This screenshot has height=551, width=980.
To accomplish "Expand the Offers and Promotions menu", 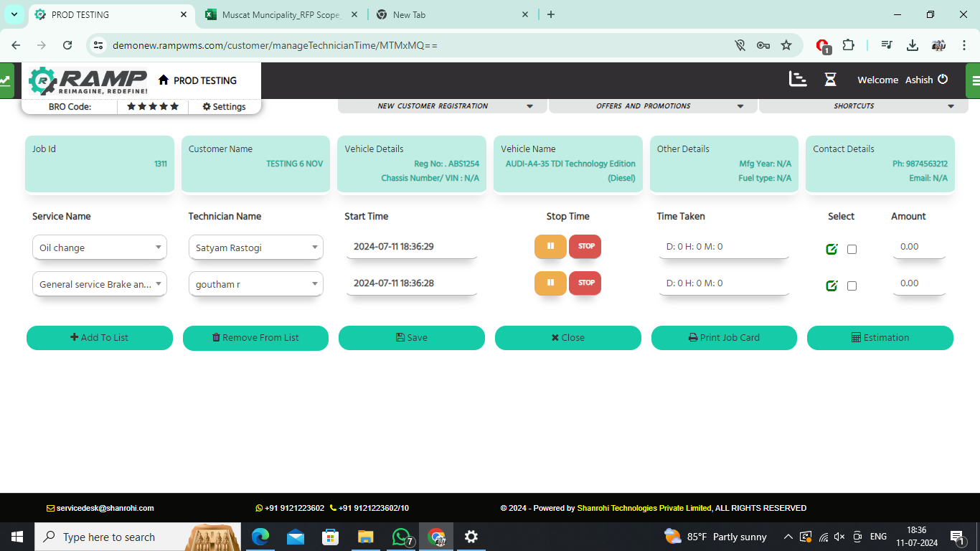I will 652,106.
